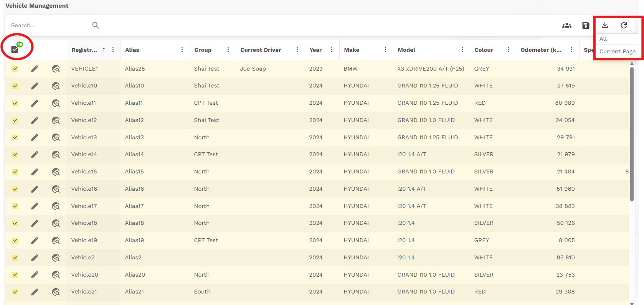The width and height of the screenshot is (644, 305).
Task: Open the Odometer column menu
Action: coord(571,50)
